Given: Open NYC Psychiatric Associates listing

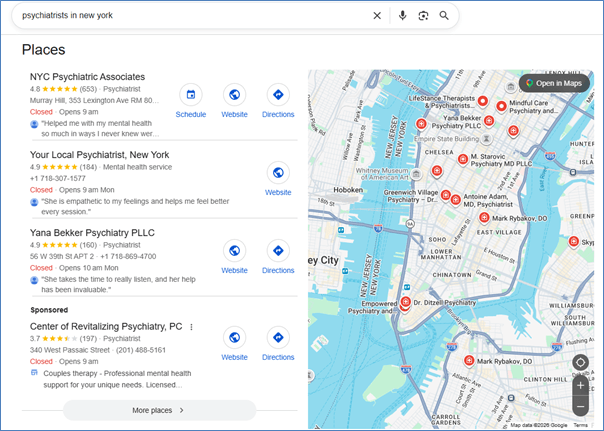Looking at the screenshot, I should click(88, 76).
